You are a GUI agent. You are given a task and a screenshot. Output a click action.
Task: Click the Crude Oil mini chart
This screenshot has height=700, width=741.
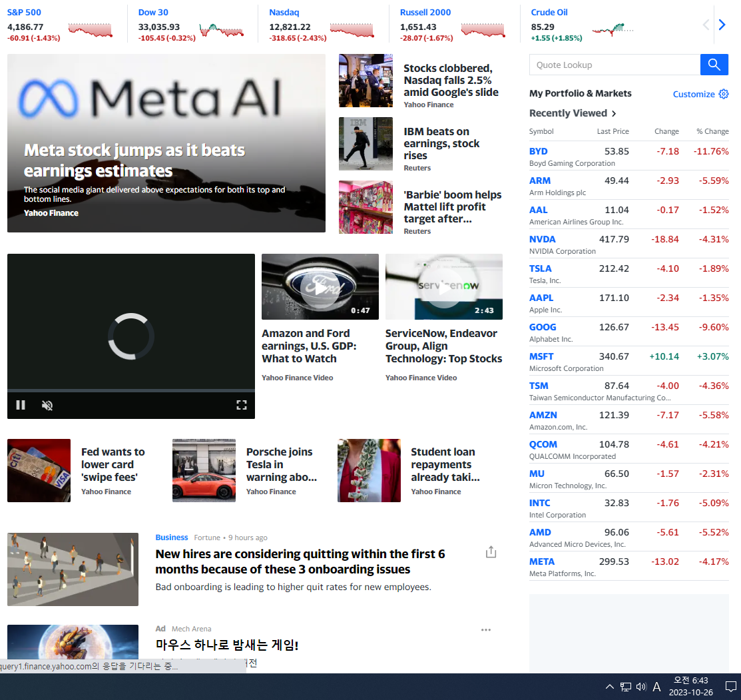613,30
